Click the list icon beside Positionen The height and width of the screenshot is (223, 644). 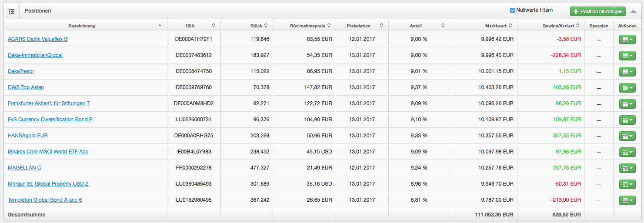tap(12, 11)
